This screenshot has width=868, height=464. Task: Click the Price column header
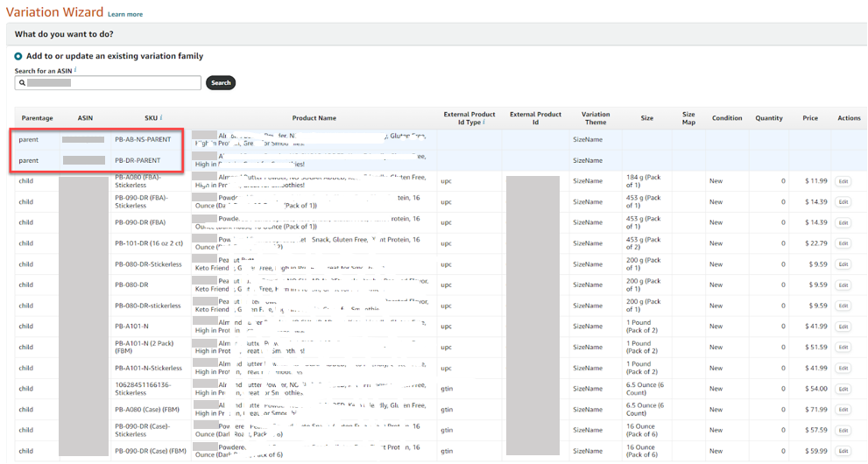810,118
